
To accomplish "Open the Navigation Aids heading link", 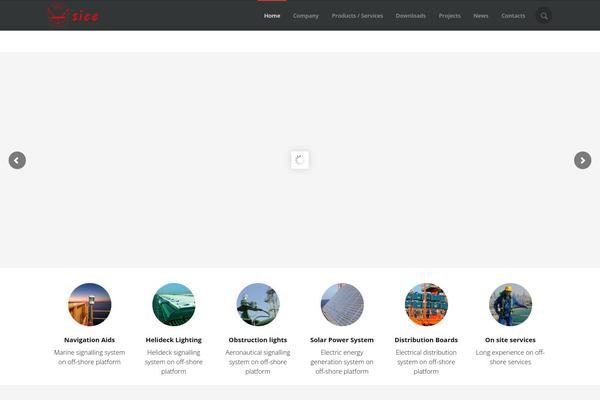I will [90, 340].
